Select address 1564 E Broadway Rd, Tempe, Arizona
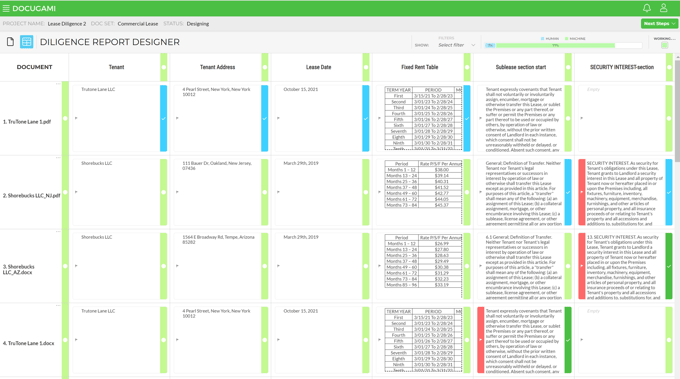 point(218,239)
